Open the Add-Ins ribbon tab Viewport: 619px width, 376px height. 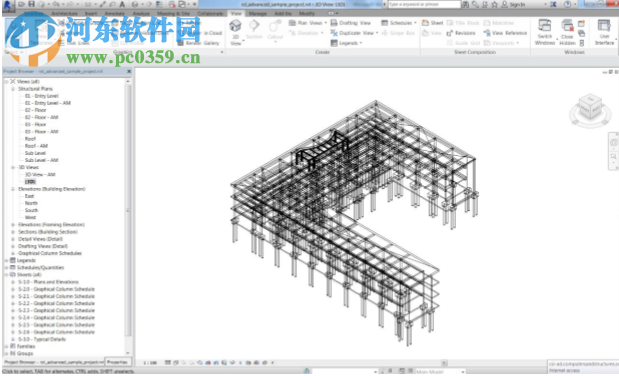283,13
